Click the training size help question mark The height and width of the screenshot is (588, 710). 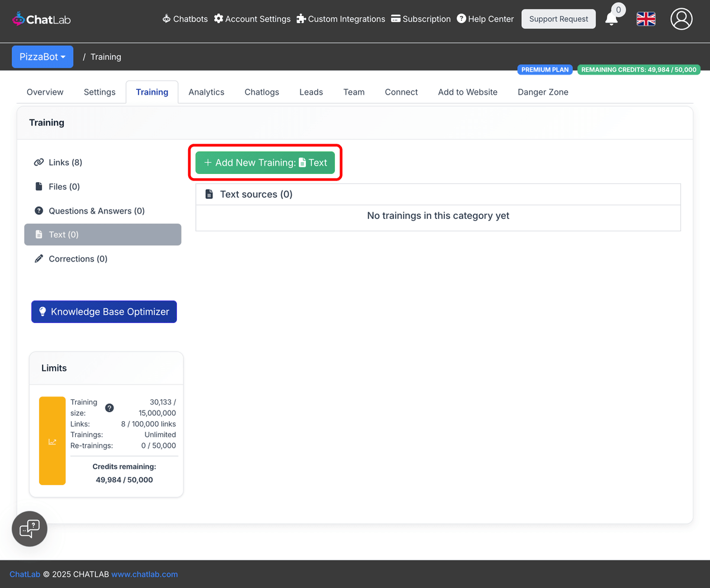tap(109, 408)
